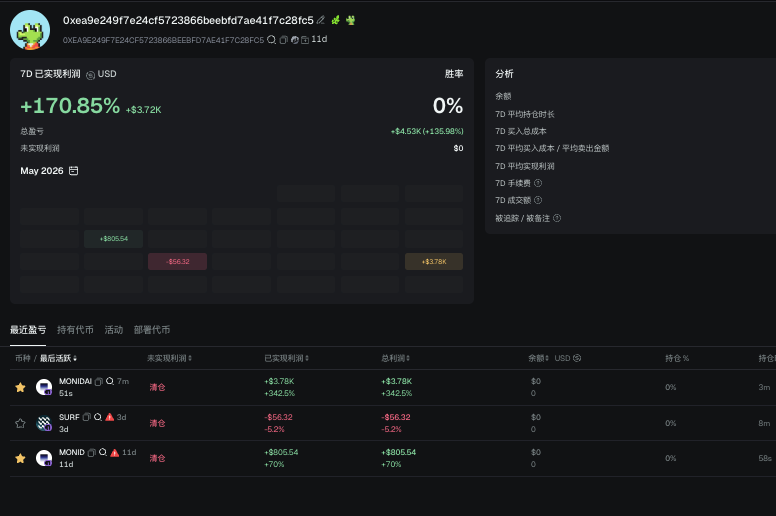Click the 币种 column header label
This screenshot has height=516, width=776.
point(23,358)
